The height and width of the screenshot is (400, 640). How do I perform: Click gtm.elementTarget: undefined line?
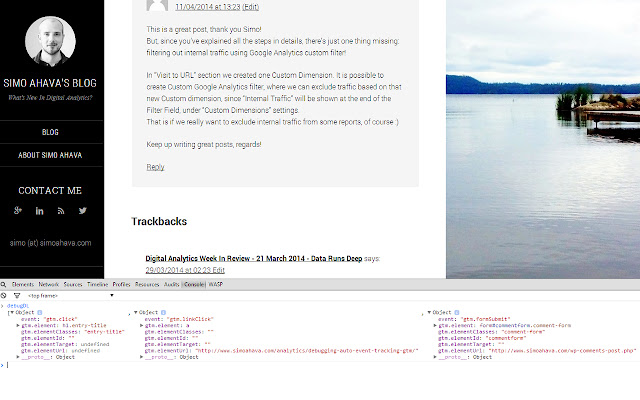coord(65,344)
